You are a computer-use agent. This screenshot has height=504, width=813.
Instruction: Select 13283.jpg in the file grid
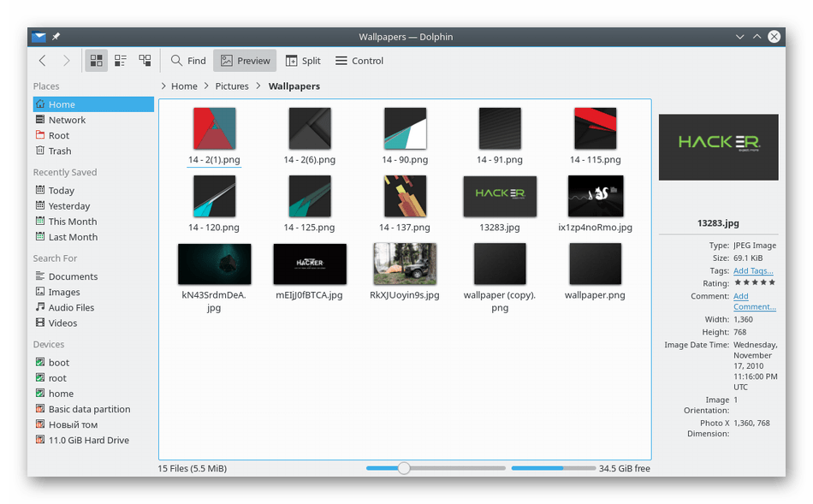[500, 204]
